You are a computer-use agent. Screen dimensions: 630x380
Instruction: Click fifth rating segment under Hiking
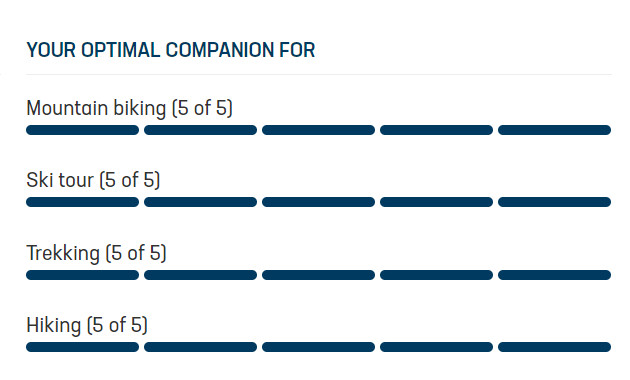(x=554, y=347)
